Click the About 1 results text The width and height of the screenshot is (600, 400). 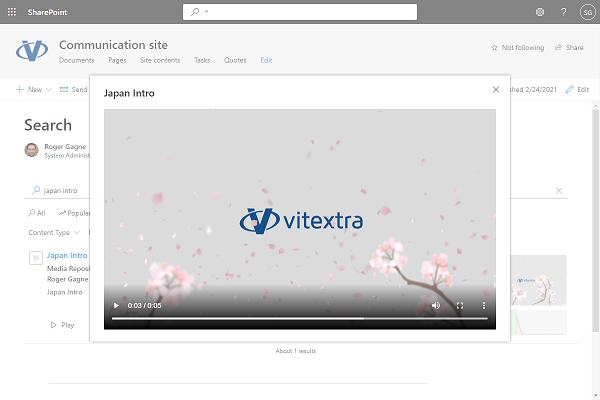pos(296,351)
